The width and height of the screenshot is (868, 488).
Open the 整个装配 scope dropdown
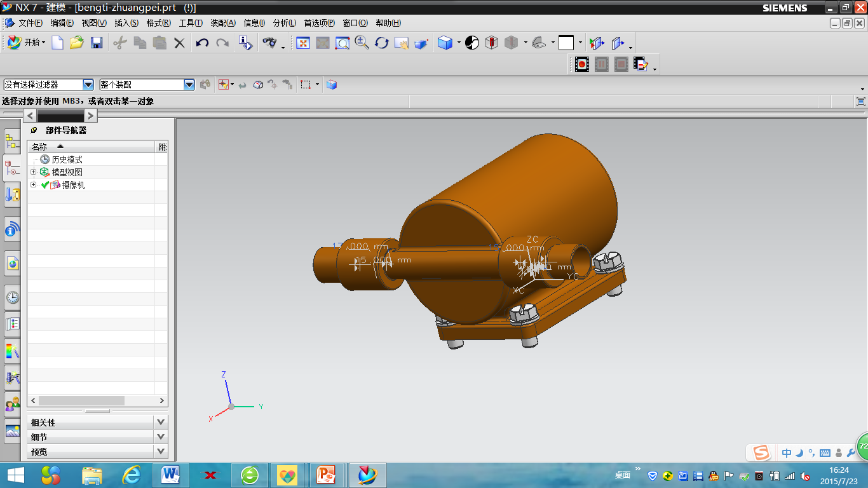189,85
